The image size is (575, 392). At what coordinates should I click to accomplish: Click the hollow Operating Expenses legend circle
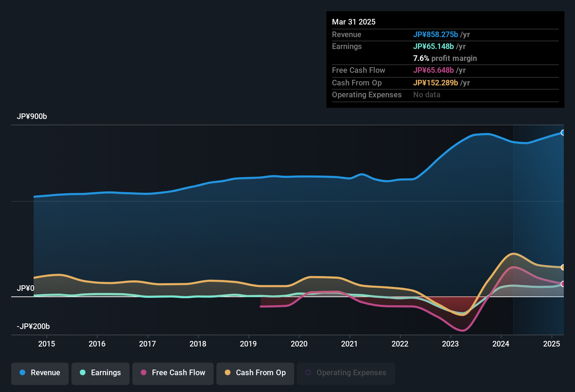point(308,372)
